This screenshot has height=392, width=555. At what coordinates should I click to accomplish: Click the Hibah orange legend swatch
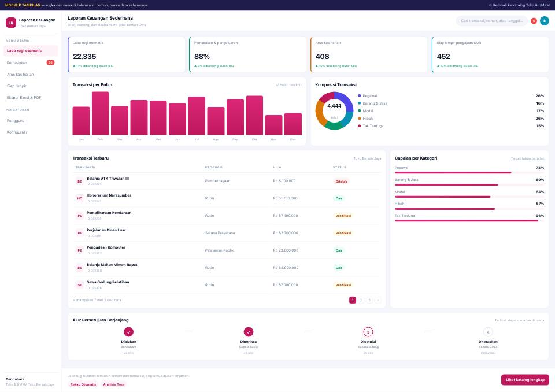[359, 119]
